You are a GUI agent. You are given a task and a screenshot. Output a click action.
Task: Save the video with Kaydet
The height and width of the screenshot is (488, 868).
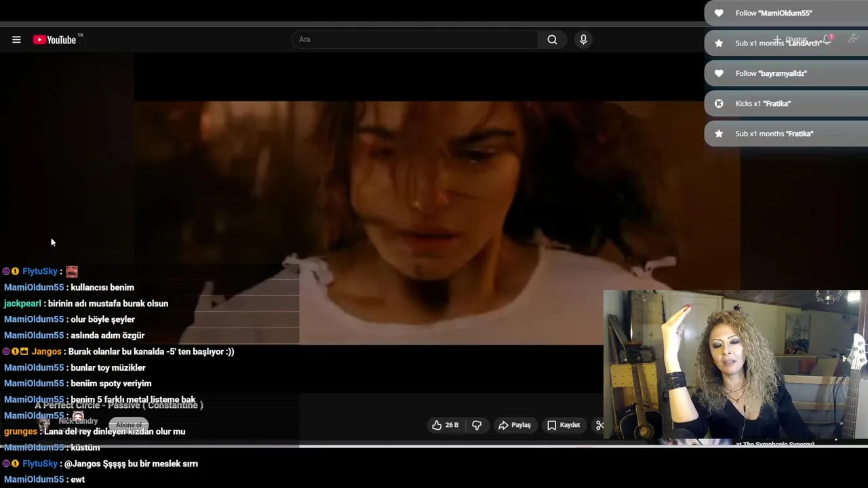click(563, 425)
